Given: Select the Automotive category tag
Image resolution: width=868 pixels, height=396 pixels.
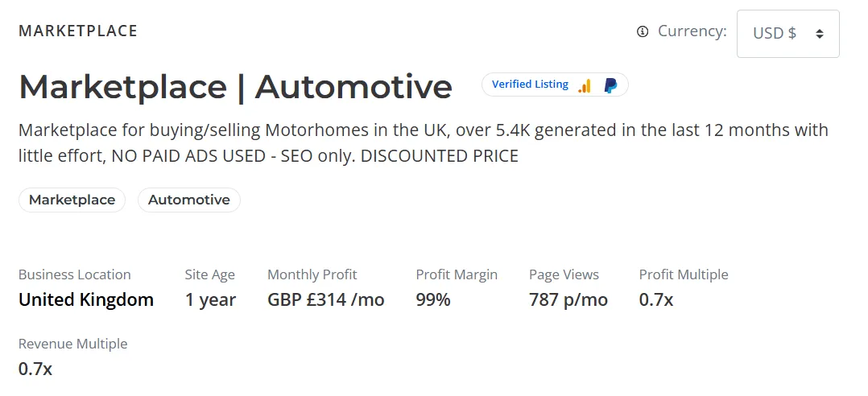Looking at the screenshot, I should (189, 200).
